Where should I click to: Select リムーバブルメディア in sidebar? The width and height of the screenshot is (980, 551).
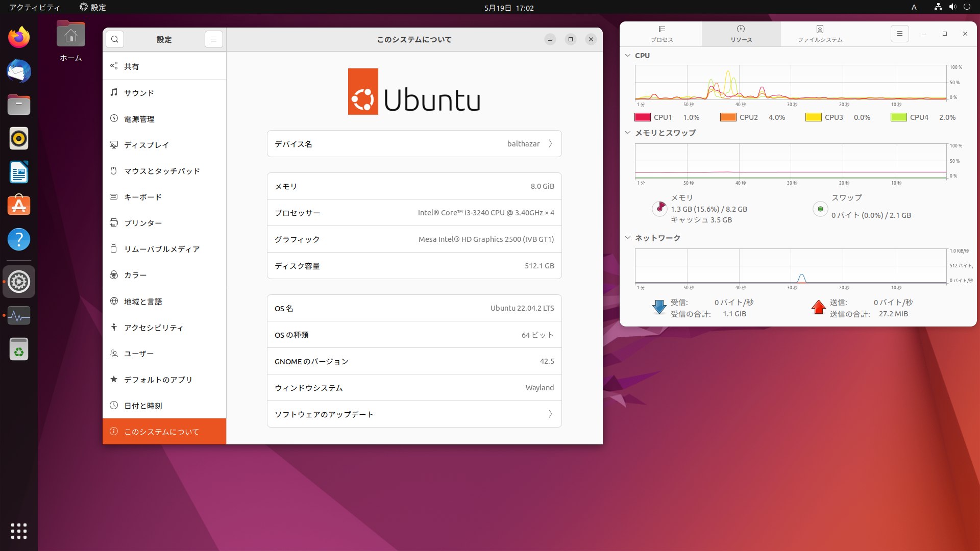(x=164, y=249)
